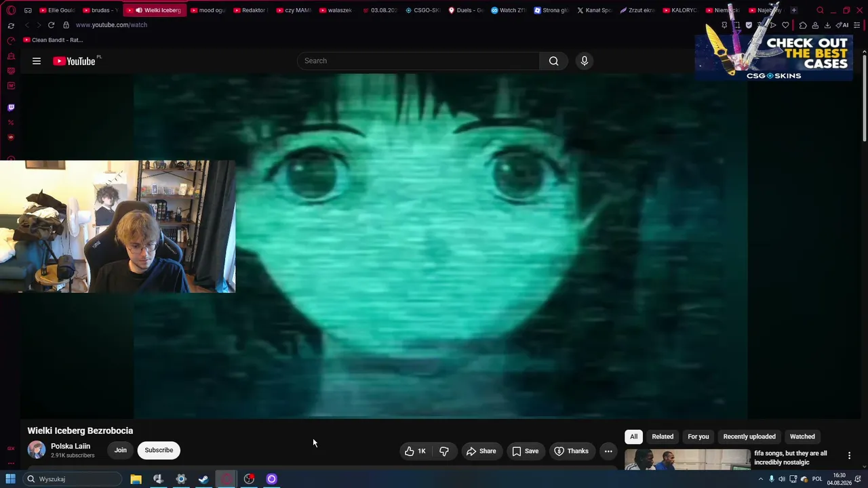Open browser downloads

[827, 25]
